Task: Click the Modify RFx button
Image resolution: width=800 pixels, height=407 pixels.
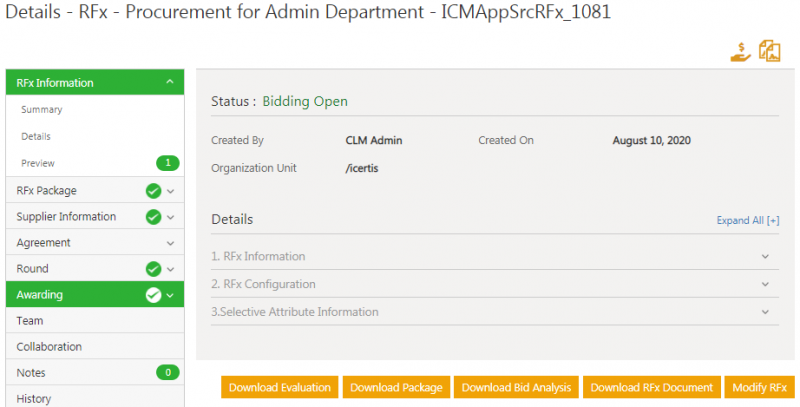Action: coord(759,388)
